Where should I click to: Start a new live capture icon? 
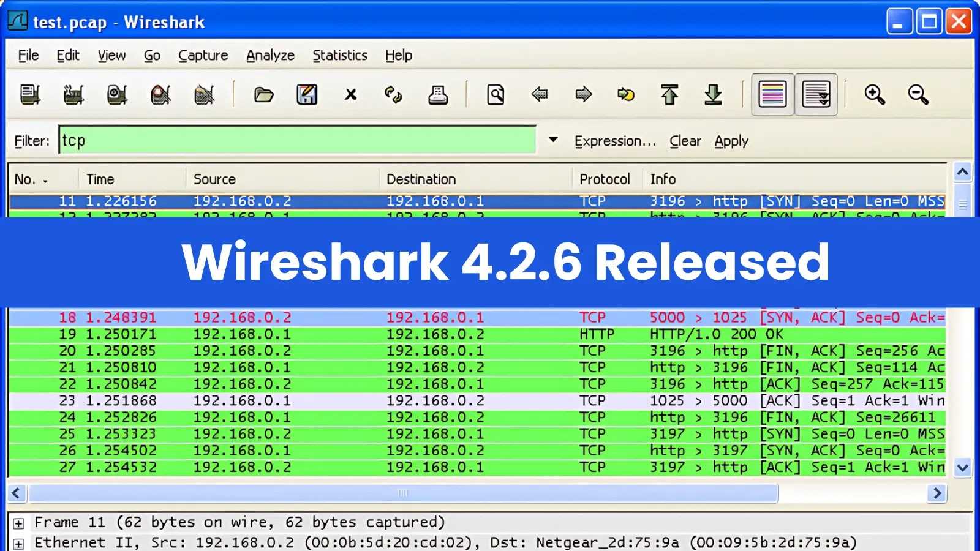117,95
